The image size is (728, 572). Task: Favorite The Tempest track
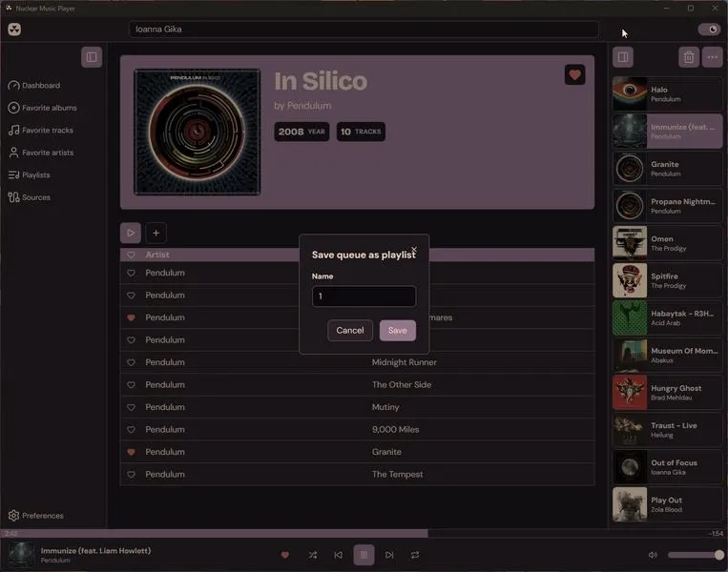coord(131,475)
